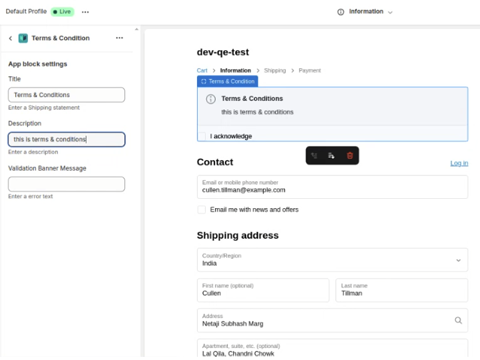Click the move block icon in the toolbar
480x360 pixels.
[x=314, y=156]
